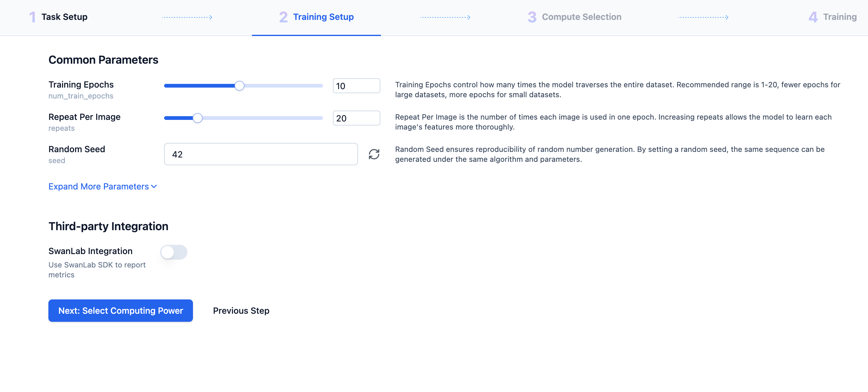Select the Training Setup step tab
The width and height of the screenshot is (868, 392).
click(323, 17)
